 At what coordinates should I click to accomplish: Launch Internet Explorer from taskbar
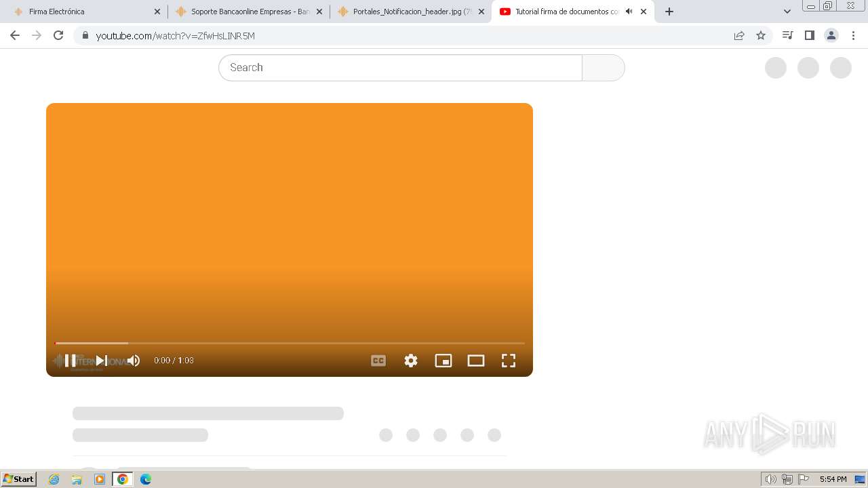tap(54, 479)
